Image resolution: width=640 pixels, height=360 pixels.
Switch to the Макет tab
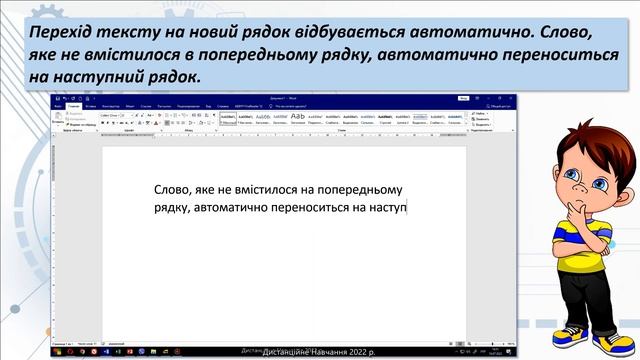pyautogui.click(x=130, y=106)
